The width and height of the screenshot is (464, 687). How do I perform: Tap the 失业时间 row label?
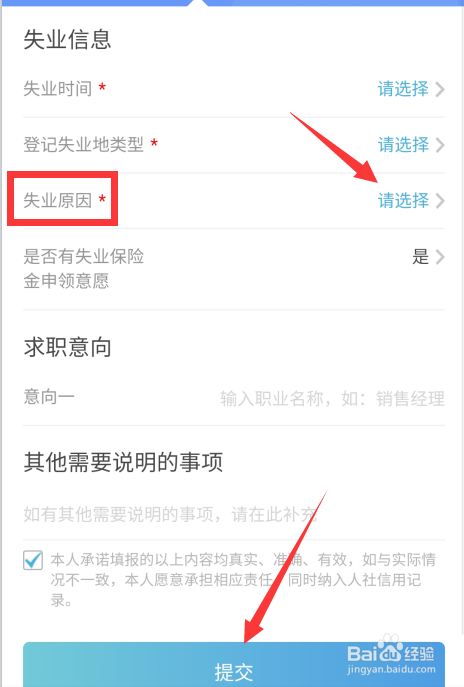click(57, 89)
